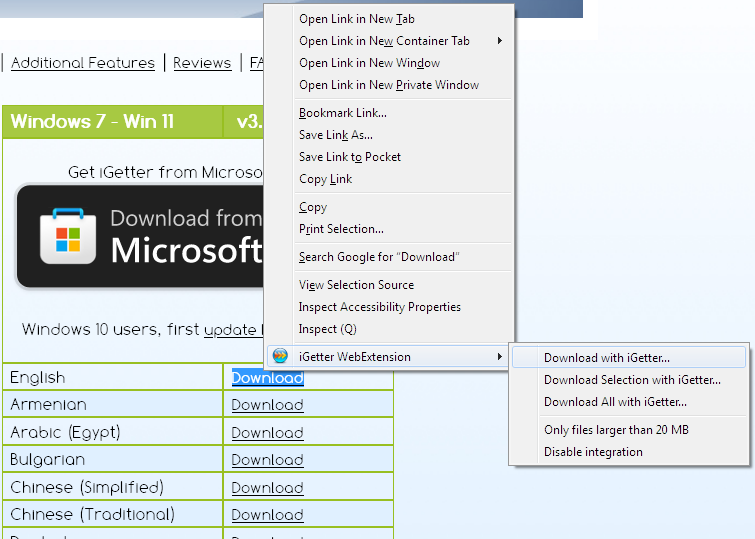Screen dimensions: 755x539
Task: Click the iGetter WebExtension globe icon
Action: [x=280, y=357]
